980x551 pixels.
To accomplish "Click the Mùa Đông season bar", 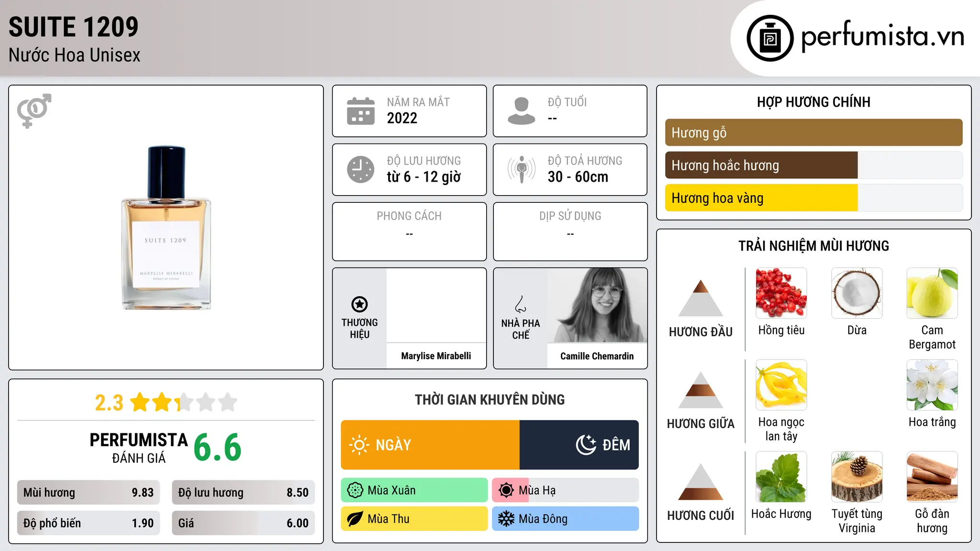I will pyautogui.click(x=566, y=519).
